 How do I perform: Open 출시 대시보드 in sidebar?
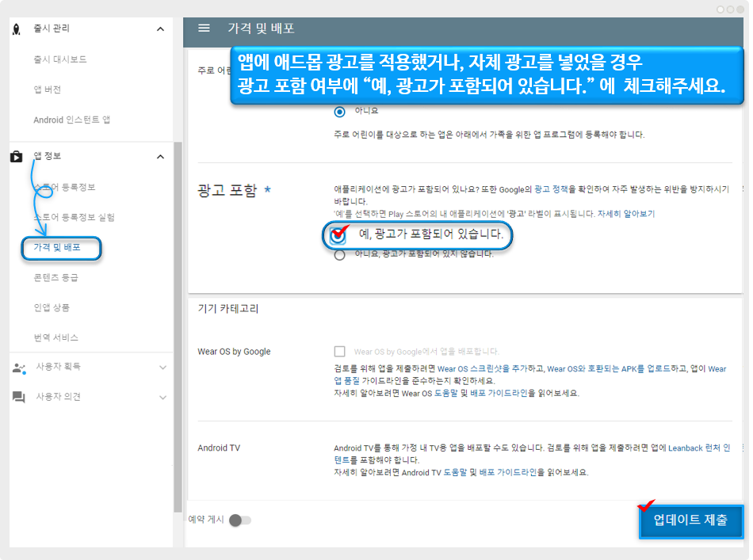coord(60,59)
